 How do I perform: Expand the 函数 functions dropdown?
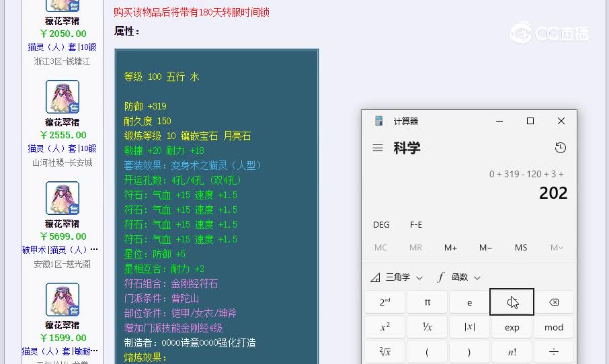click(x=459, y=277)
